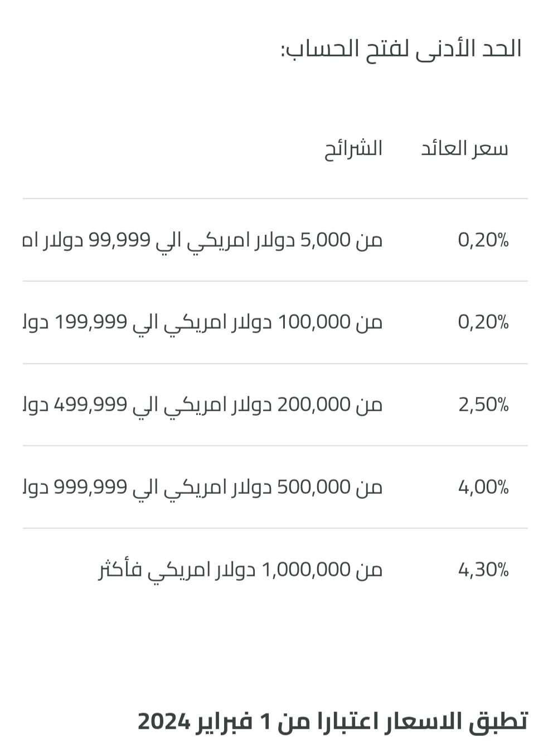Click the 4,00% return rate
Screen dimensions: 548x756
pyautogui.click(x=483, y=487)
